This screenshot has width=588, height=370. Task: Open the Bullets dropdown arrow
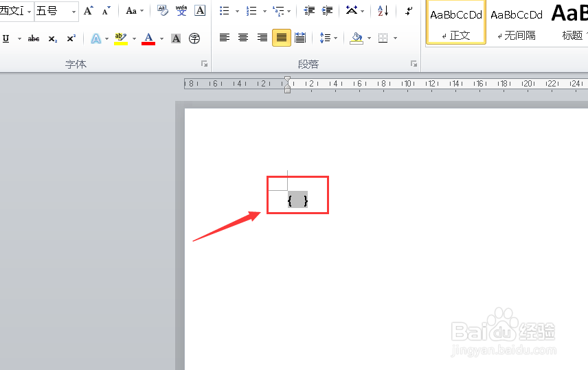tap(237, 11)
